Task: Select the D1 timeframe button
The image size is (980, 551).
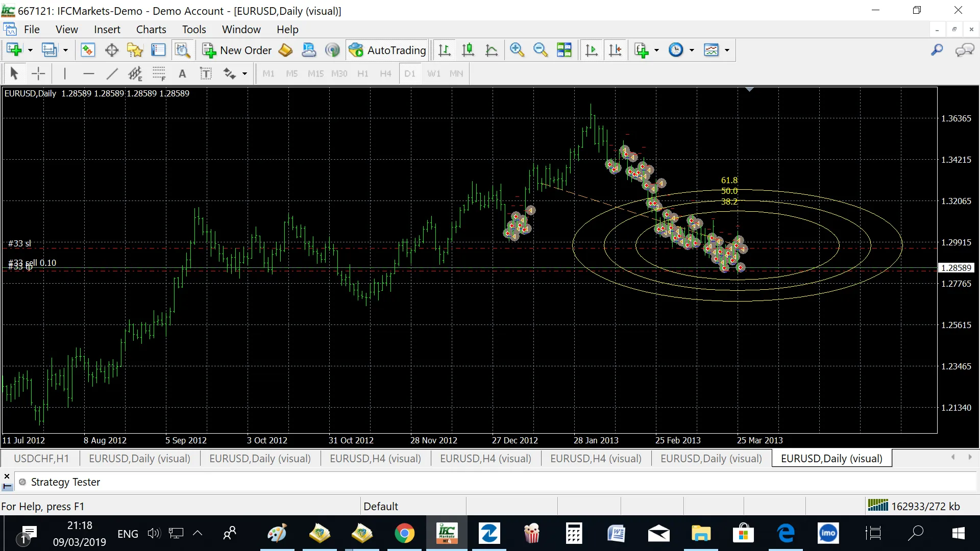Action: (409, 74)
